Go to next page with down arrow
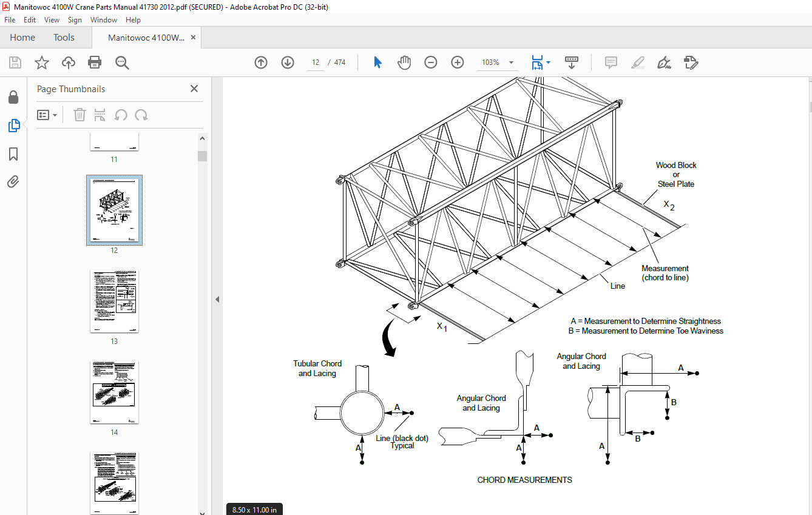The image size is (812, 515). pyautogui.click(x=288, y=62)
